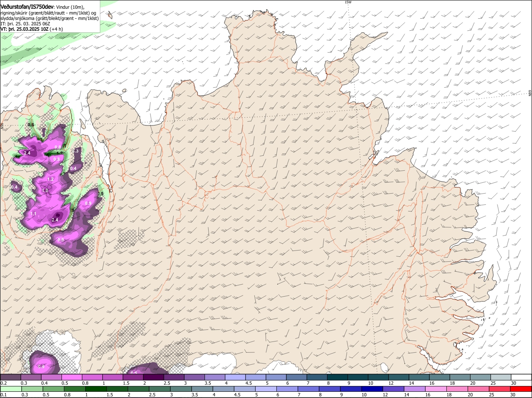This screenshot has width=532, height=398.
Task: Click lower legend swatch between 1 and 1.5
Action: (96, 389)
